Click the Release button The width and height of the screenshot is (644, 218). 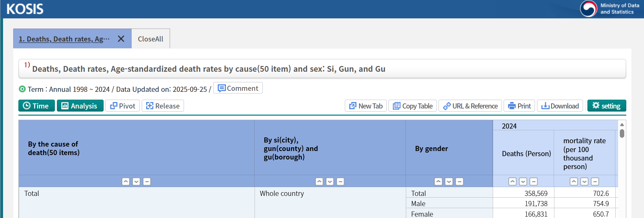[163, 106]
